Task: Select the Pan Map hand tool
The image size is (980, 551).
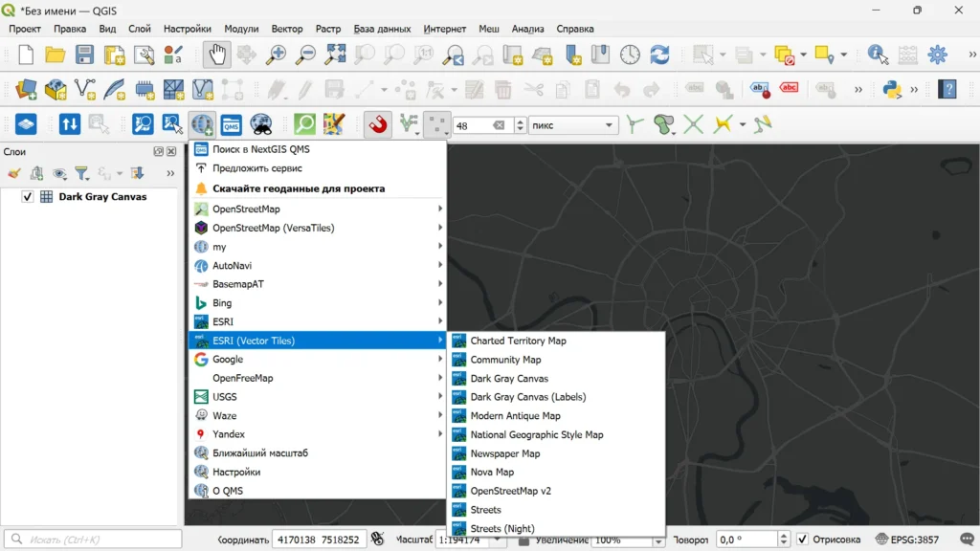Action: point(217,55)
